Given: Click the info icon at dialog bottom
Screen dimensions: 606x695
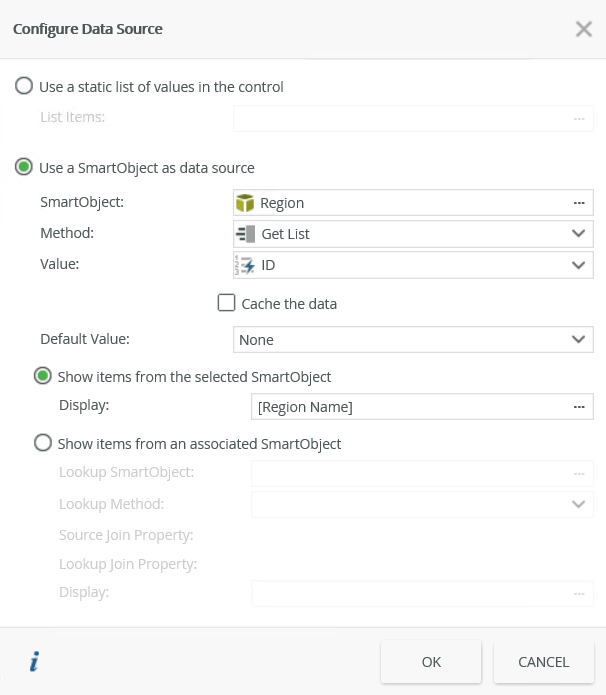Looking at the screenshot, I should (x=34, y=661).
